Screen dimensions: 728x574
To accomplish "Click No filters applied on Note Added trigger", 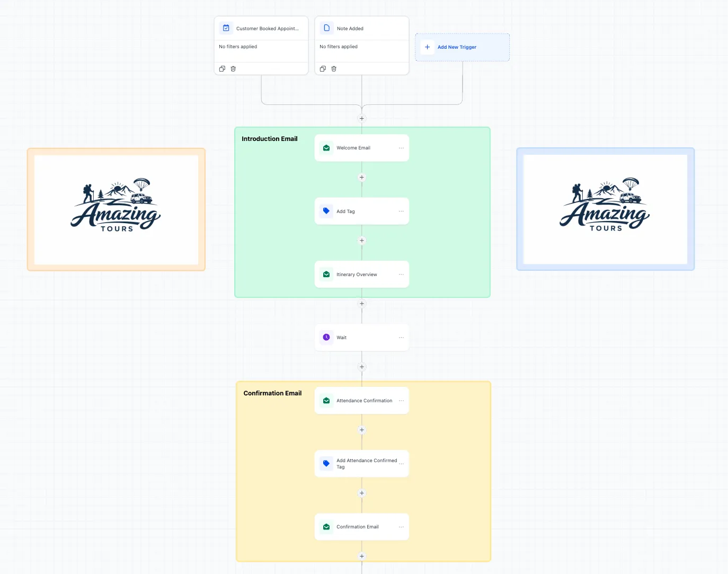I will point(338,47).
